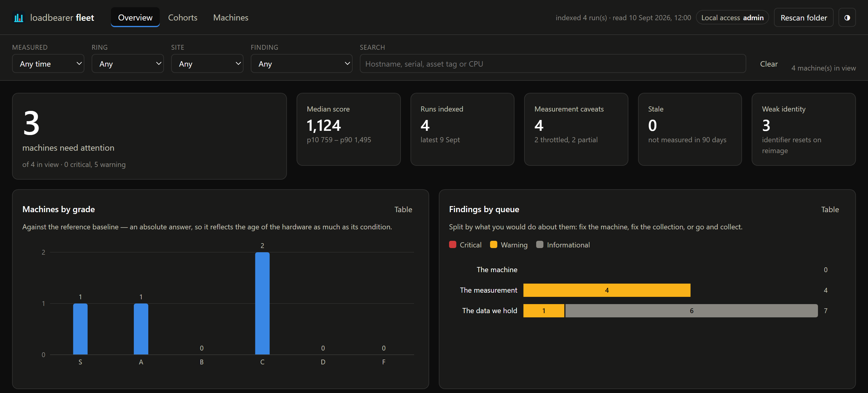
Task: Select the grade A bar
Action: tap(141, 329)
